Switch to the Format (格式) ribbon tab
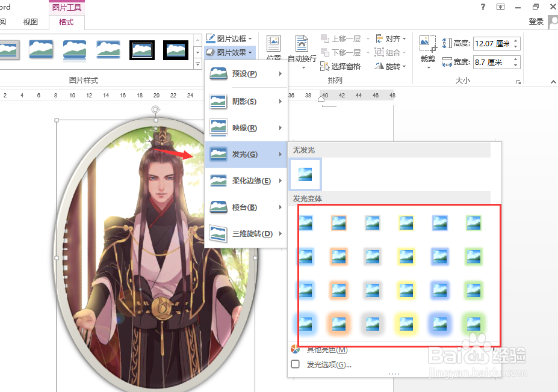The image size is (558, 392). (66, 22)
